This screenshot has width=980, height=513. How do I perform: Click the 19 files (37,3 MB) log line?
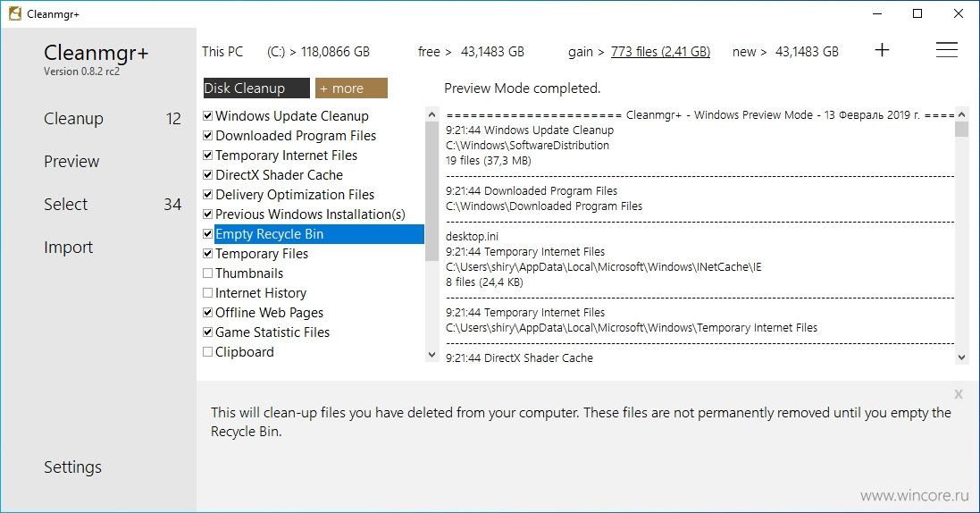488,161
